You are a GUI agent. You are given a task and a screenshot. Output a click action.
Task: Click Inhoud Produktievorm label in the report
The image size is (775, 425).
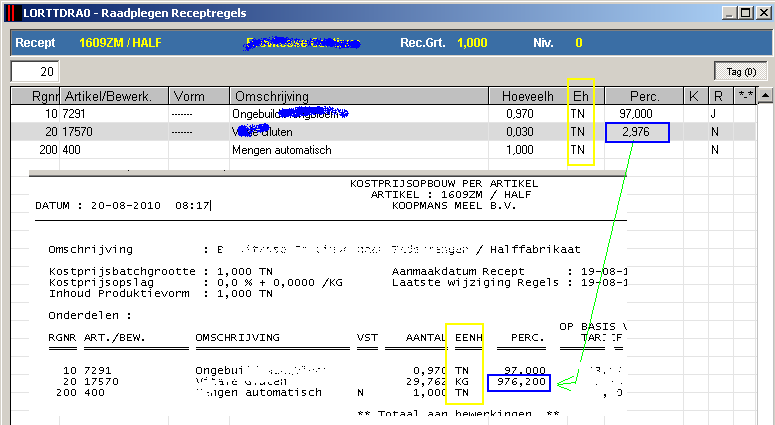(x=119, y=294)
